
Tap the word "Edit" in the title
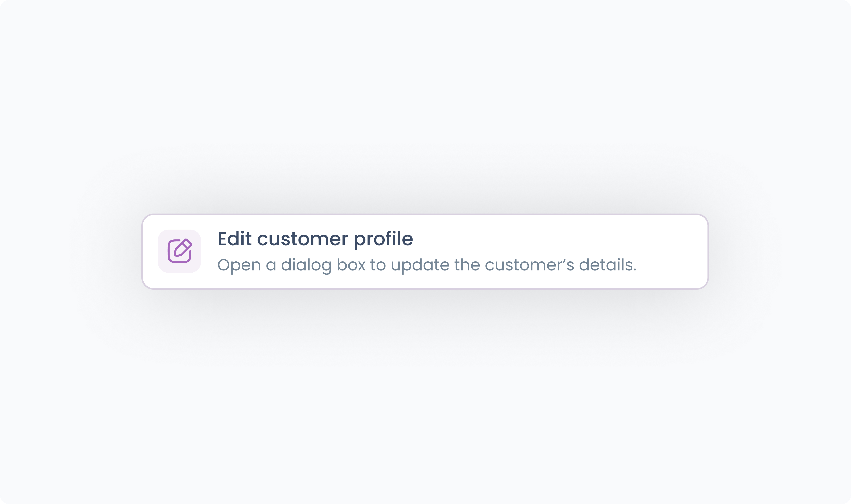[x=234, y=239]
